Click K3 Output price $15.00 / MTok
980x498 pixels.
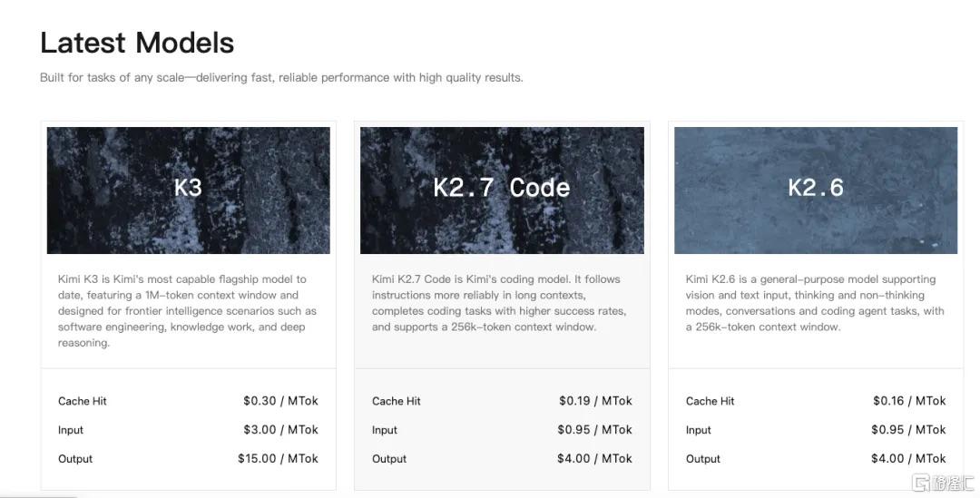[x=278, y=458]
